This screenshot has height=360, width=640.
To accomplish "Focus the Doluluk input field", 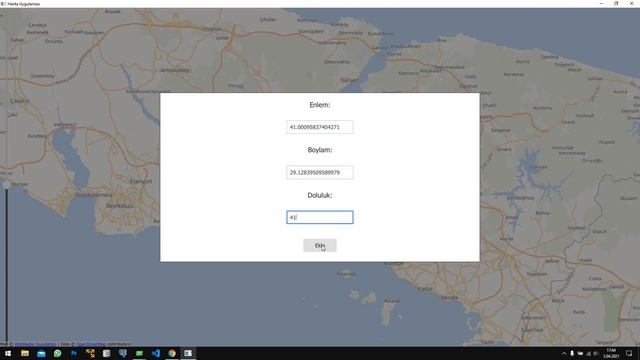I will 320,217.
